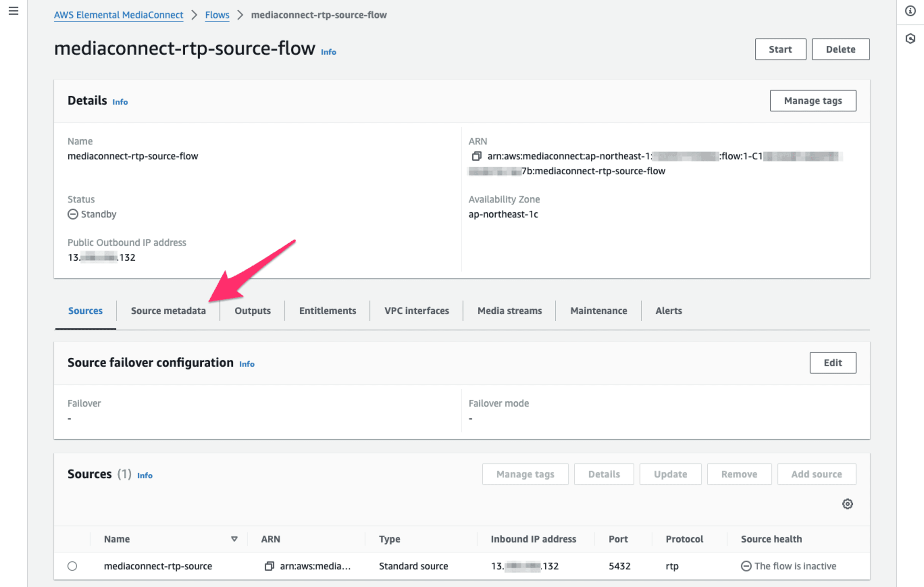Switch to the Outputs tab
This screenshot has height=587, width=924.
tap(253, 311)
